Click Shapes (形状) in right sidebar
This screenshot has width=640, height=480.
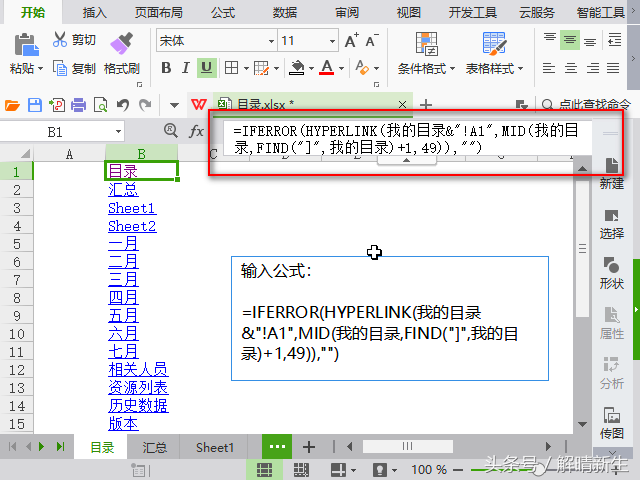coord(611,273)
